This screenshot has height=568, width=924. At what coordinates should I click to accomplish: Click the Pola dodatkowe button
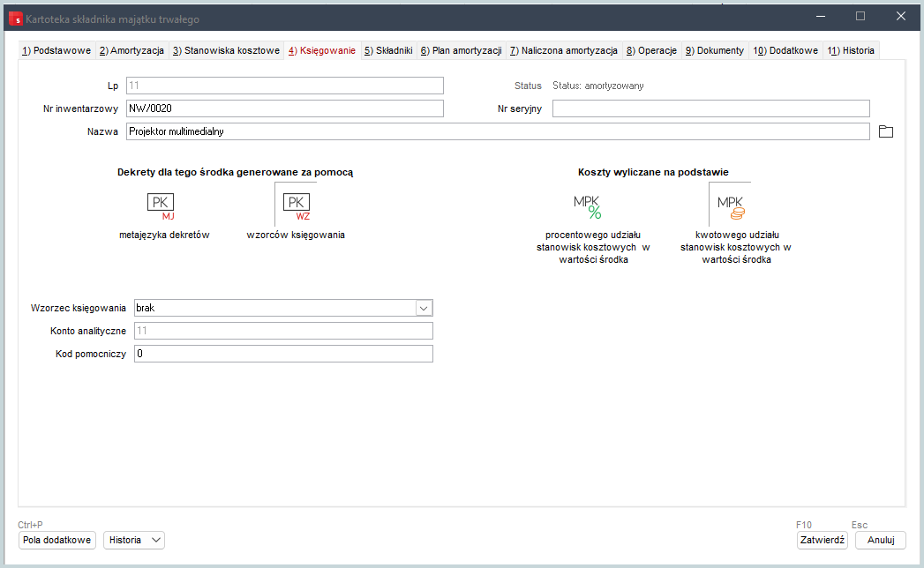[57, 540]
